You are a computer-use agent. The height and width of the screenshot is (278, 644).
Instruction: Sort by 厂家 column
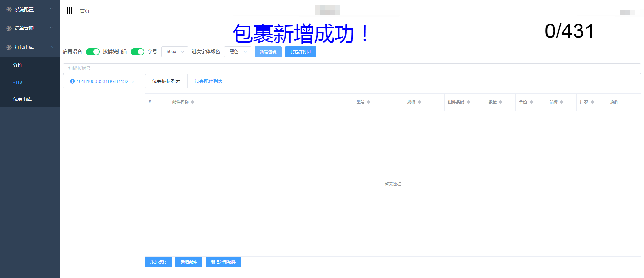[592, 102]
